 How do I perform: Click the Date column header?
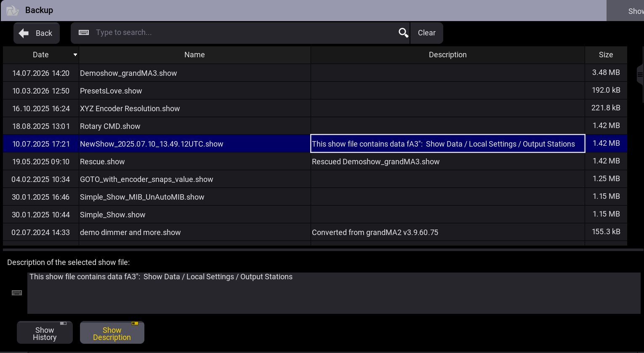41,55
